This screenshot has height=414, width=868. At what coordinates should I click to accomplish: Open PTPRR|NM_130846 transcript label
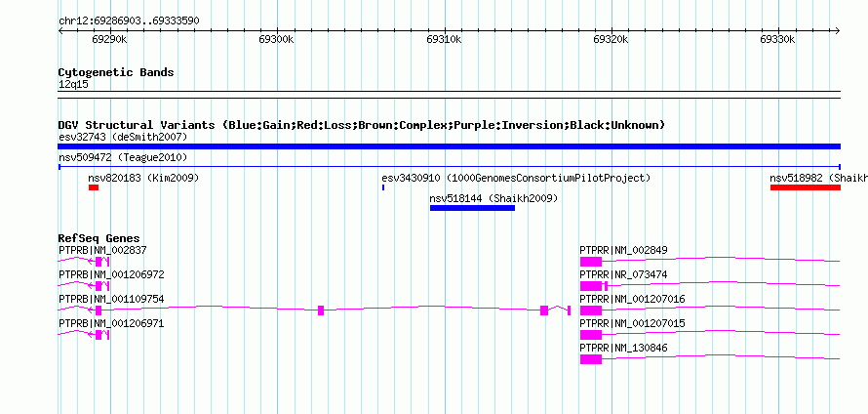tap(623, 348)
